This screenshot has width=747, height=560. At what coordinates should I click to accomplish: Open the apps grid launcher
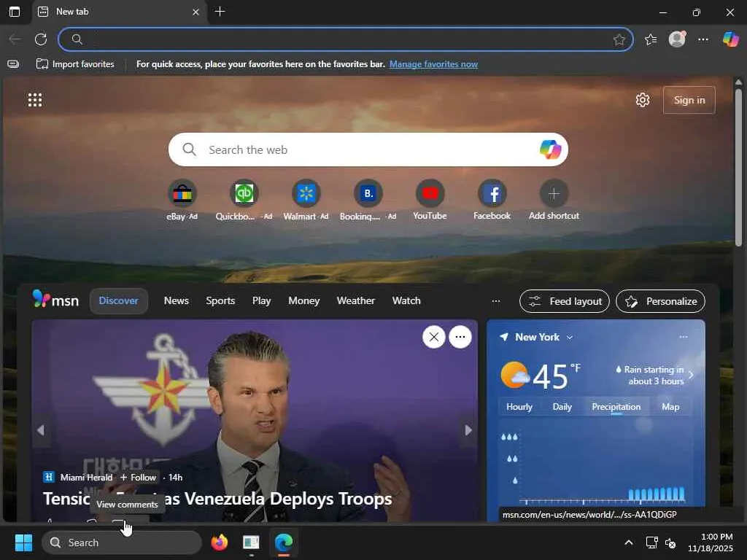[35, 100]
